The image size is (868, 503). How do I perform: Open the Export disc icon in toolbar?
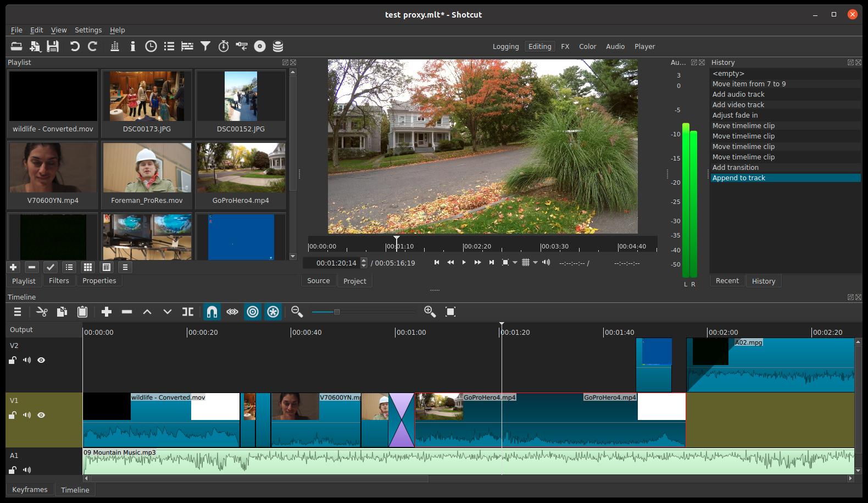coord(260,47)
